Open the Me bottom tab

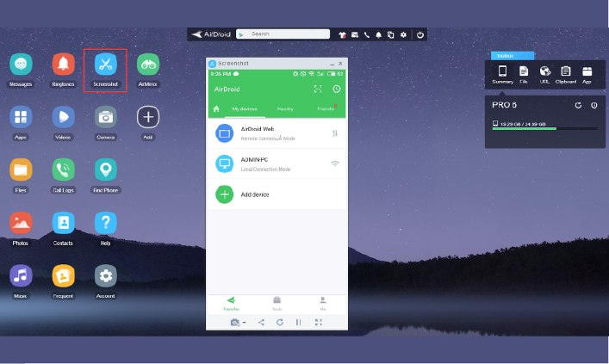pos(323,304)
